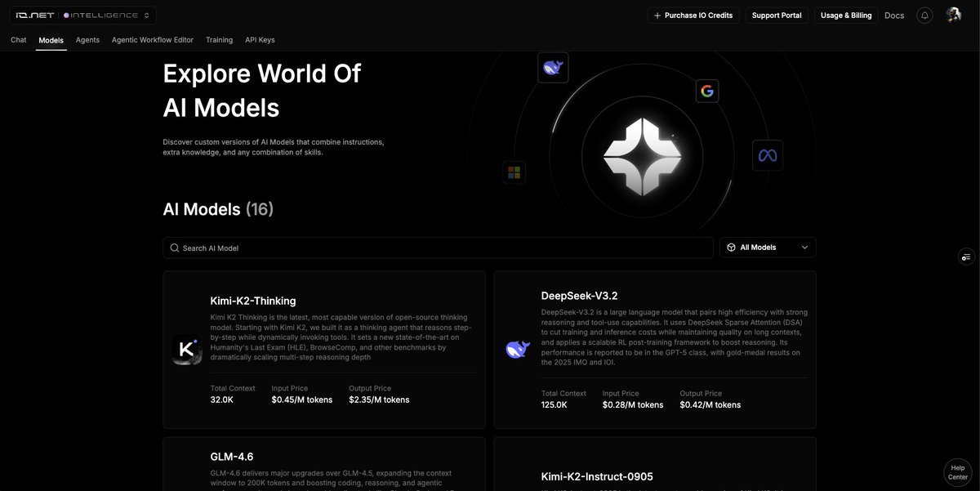This screenshot has height=491, width=980.
Task: Click the IO.NET logo
Action: 34,16
